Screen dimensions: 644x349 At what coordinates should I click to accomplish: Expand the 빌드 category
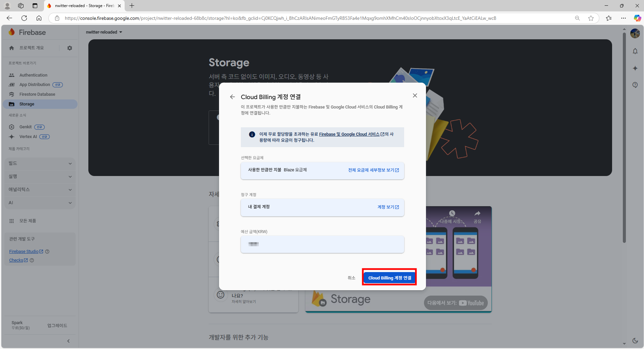[40, 163]
